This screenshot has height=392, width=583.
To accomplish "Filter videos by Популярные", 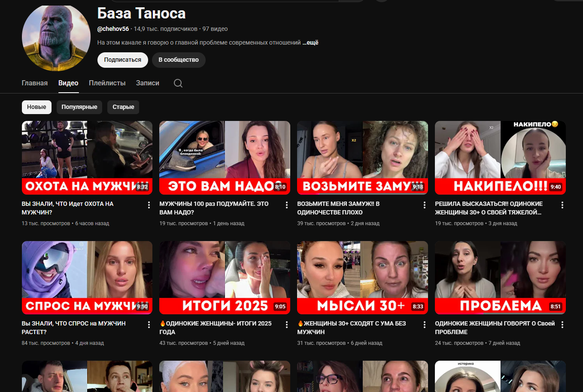I will pos(79,107).
